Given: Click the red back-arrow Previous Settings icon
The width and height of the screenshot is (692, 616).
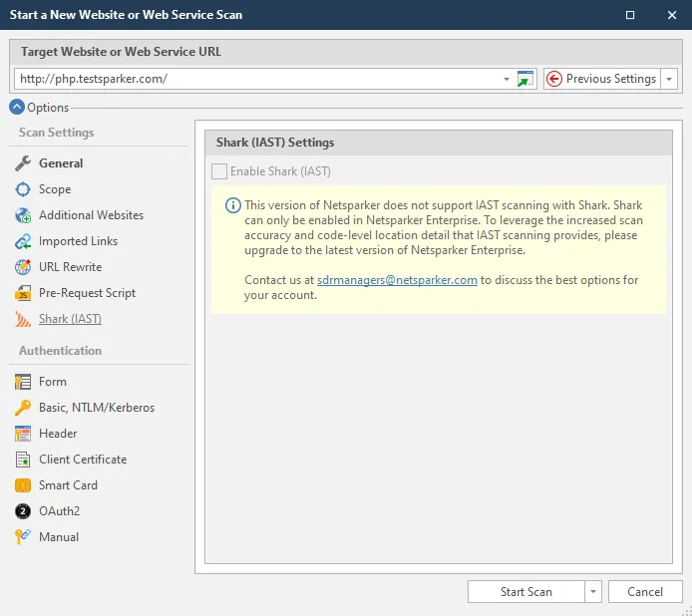Looking at the screenshot, I should (554, 79).
